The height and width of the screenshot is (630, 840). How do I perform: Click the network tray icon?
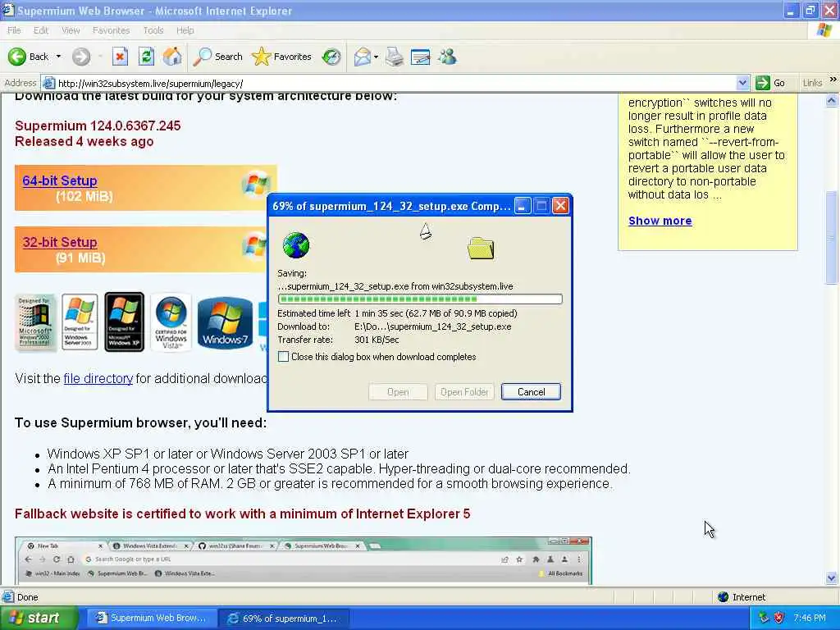(764, 618)
